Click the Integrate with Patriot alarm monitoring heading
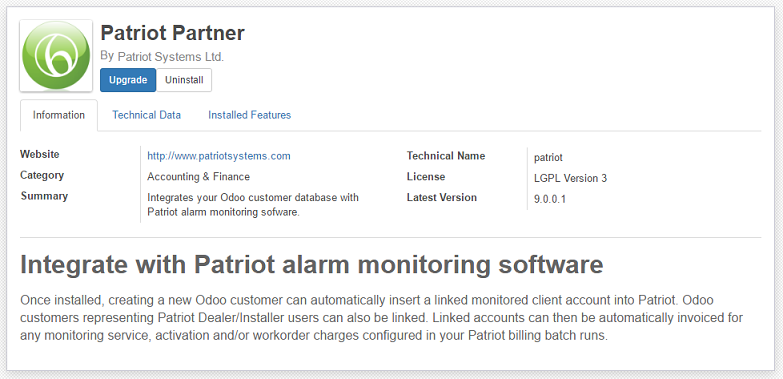 coord(312,265)
